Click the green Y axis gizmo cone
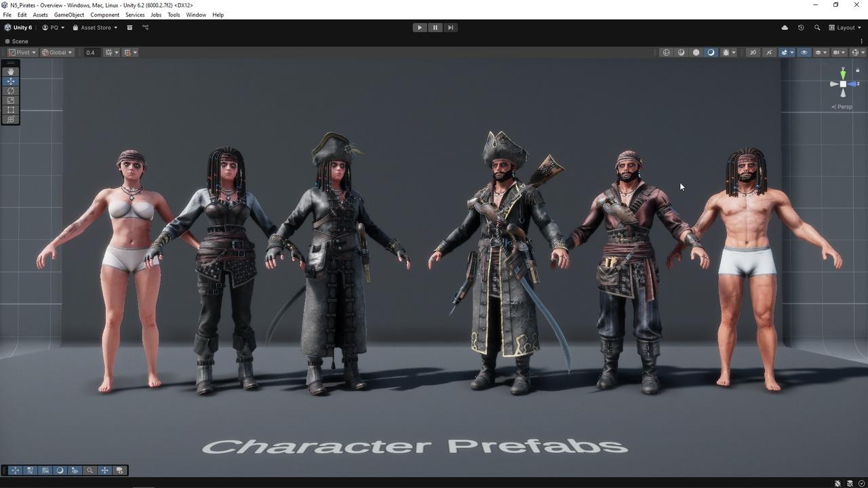Image resolution: width=868 pixels, height=488 pixels. point(843,73)
